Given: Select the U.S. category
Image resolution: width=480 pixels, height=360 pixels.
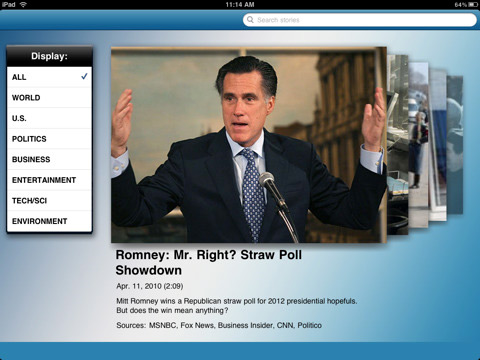Looking at the screenshot, I should 49,118.
